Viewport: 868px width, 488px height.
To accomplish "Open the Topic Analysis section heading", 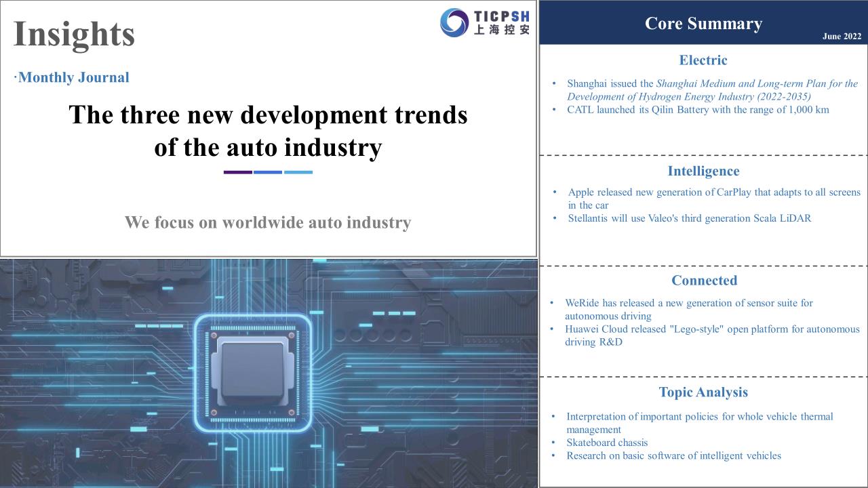I will [x=703, y=392].
